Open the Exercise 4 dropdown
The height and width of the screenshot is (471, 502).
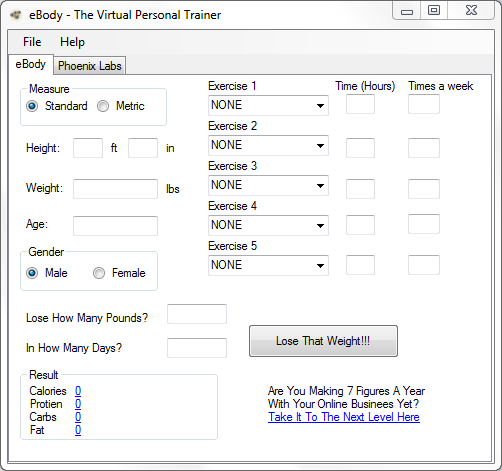(x=268, y=225)
